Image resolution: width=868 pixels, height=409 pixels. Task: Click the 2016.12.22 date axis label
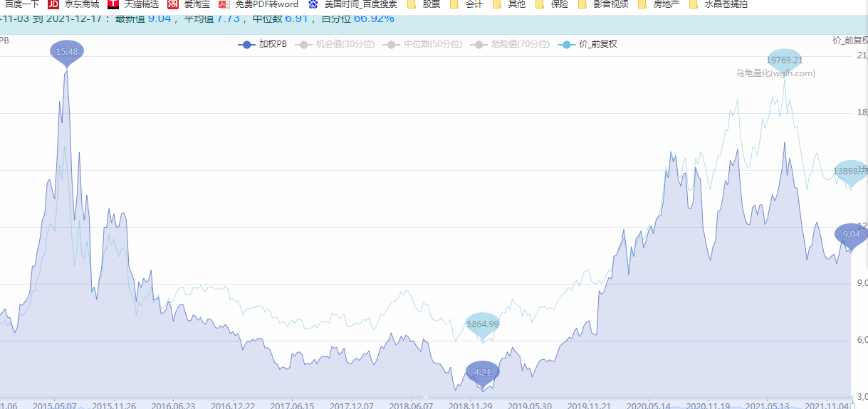coord(233,405)
